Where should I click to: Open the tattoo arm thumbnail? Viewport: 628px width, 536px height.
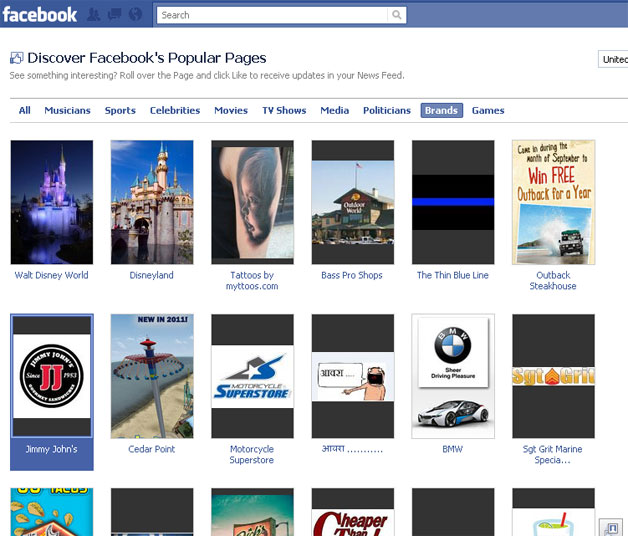click(252, 202)
